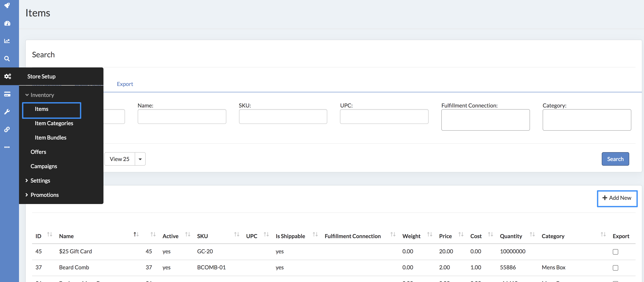Click the Add New button
Image resolution: width=644 pixels, height=282 pixels.
point(617,198)
